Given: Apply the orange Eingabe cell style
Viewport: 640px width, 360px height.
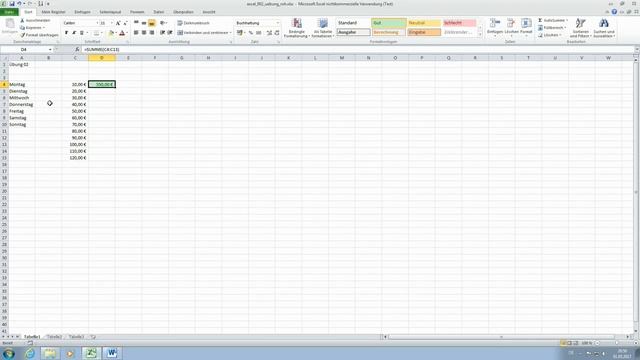Looking at the screenshot, I should pyautogui.click(x=424, y=32).
